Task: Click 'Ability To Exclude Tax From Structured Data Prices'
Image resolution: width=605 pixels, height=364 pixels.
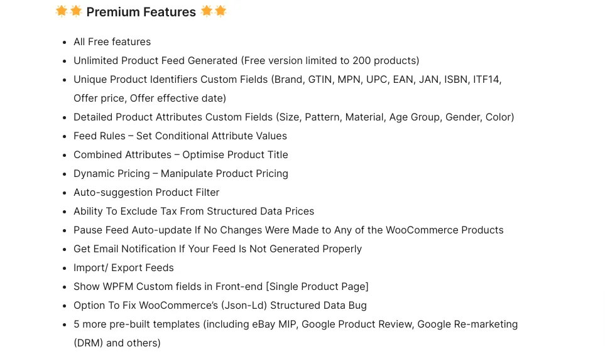Action: 193,211
